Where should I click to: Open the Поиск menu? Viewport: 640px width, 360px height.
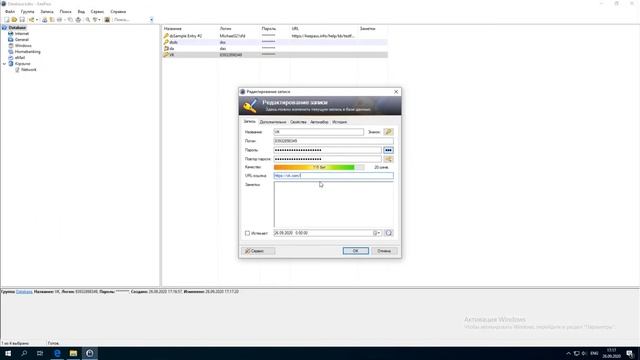pyautogui.click(x=65, y=12)
